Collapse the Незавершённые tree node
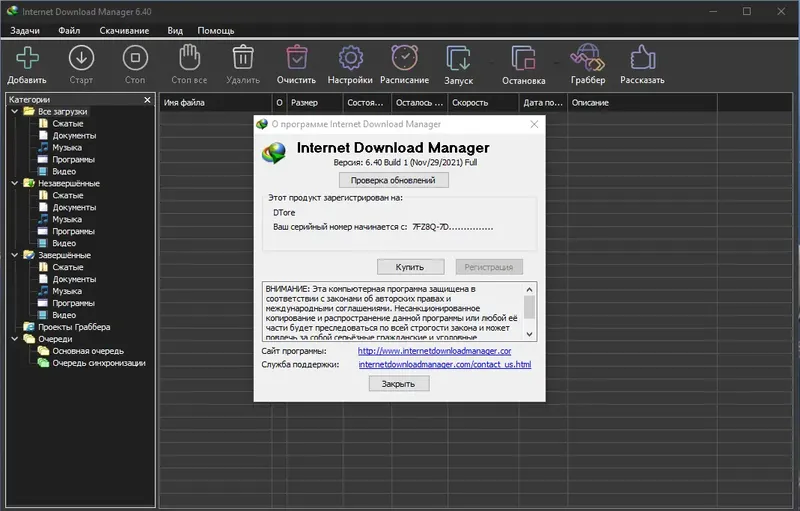 coord(15,183)
